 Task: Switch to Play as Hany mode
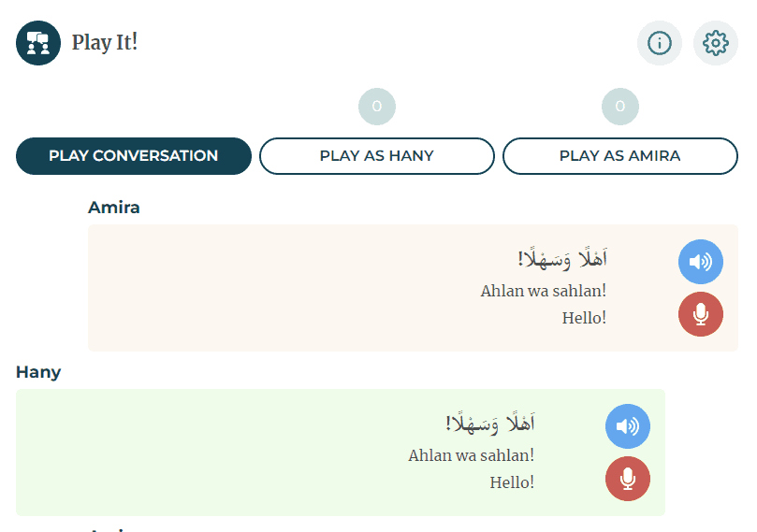click(377, 156)
